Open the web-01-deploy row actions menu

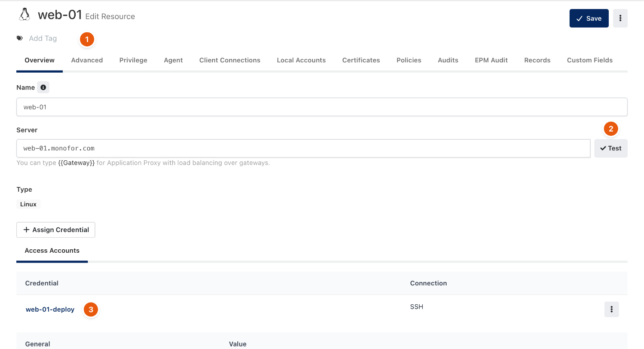pyautogui.click(x=611, y=309)
